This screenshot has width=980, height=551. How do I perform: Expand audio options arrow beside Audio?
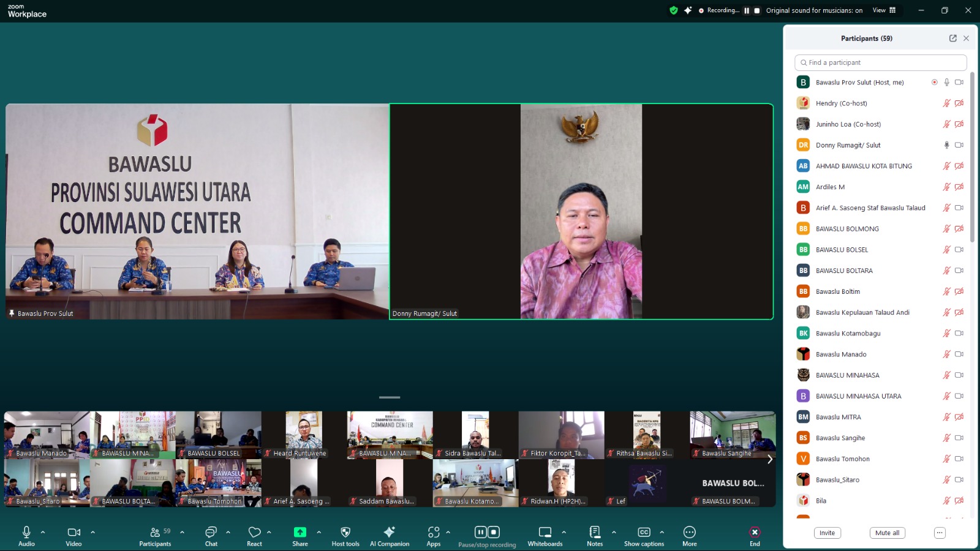pos(43,532)
